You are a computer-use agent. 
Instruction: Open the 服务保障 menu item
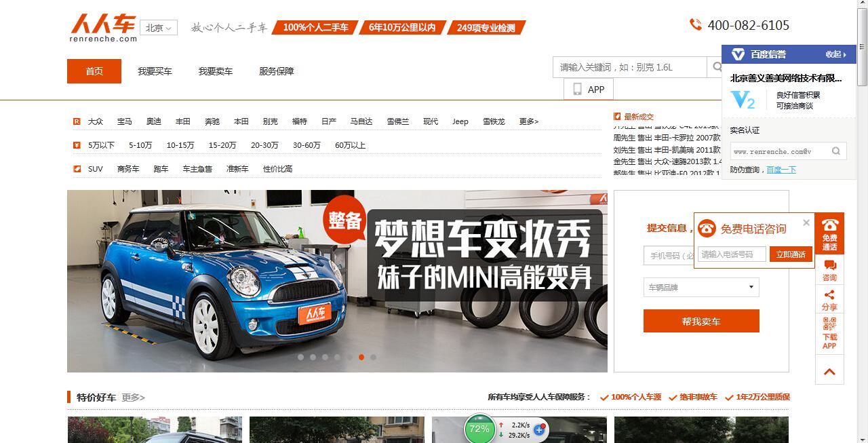click(276, 71)
